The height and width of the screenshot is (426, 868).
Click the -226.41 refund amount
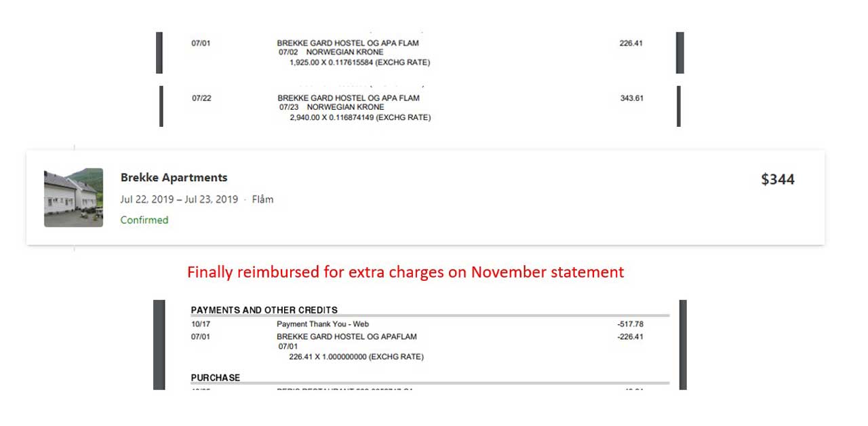pos(630,336)
